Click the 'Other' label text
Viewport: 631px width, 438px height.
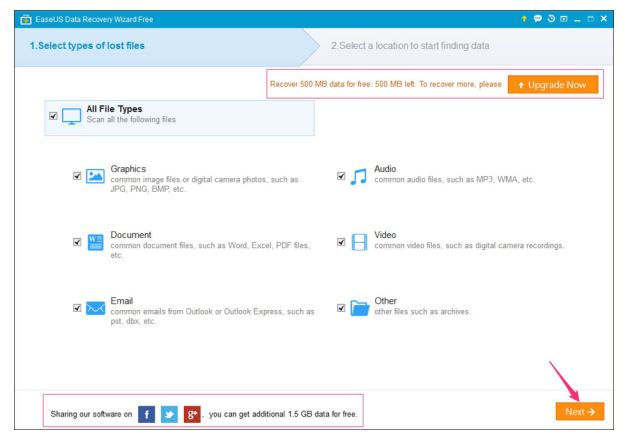386,301
